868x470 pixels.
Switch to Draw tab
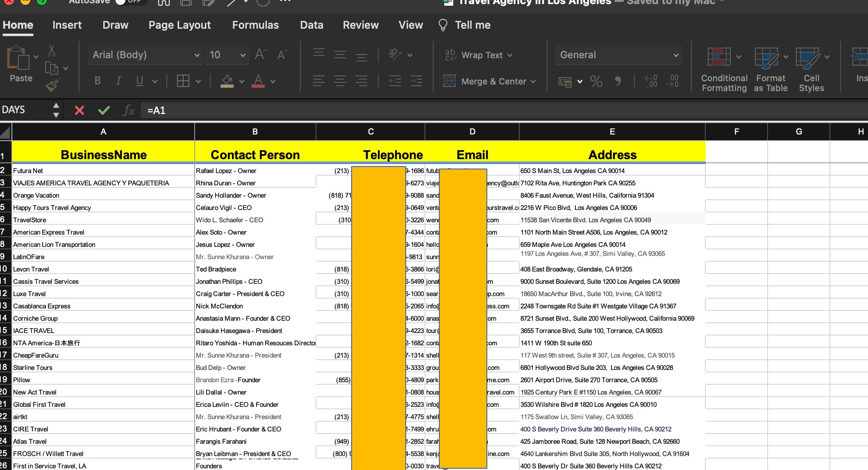coord(115,25)
